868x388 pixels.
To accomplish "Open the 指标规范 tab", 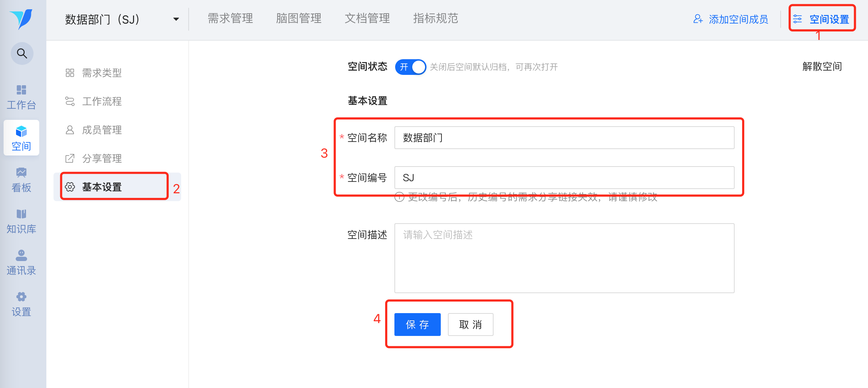I will [435, 19].
